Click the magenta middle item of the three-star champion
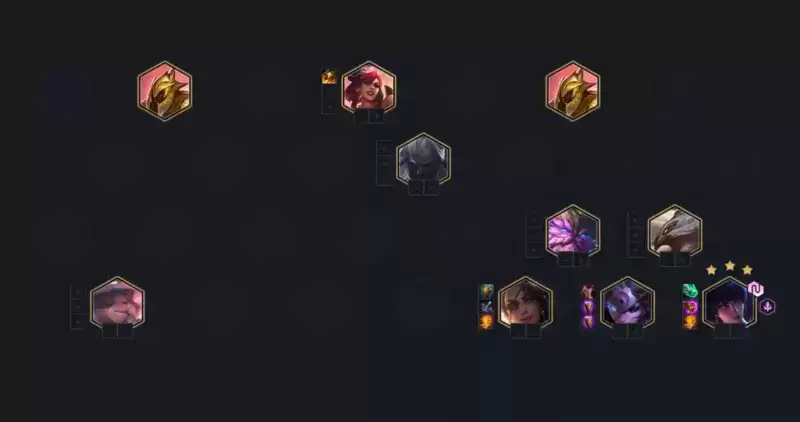 click(690, 306)
